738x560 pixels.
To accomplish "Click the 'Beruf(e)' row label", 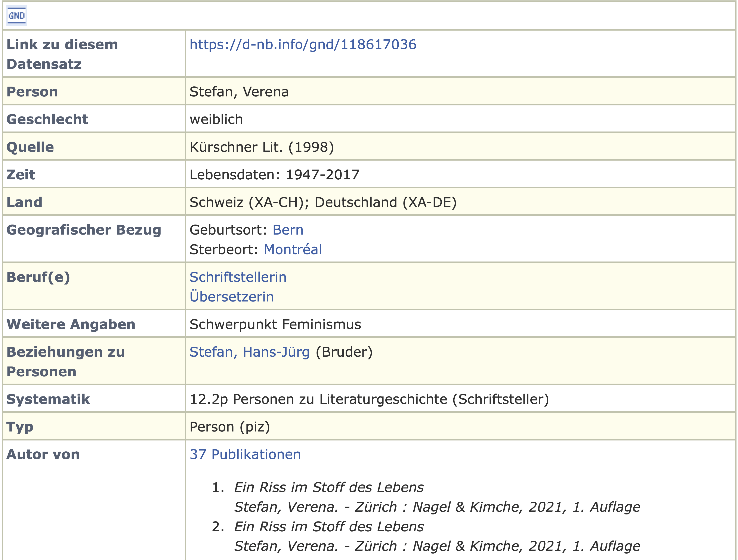I will [38, 278].
